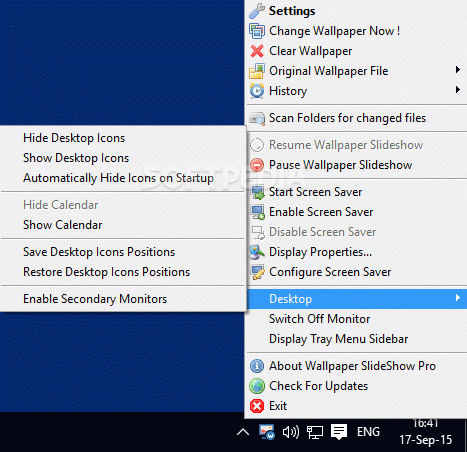Open the volume speaker tray icon
Viewport: 467px width, 452px height.
click(x=291, y=432)
